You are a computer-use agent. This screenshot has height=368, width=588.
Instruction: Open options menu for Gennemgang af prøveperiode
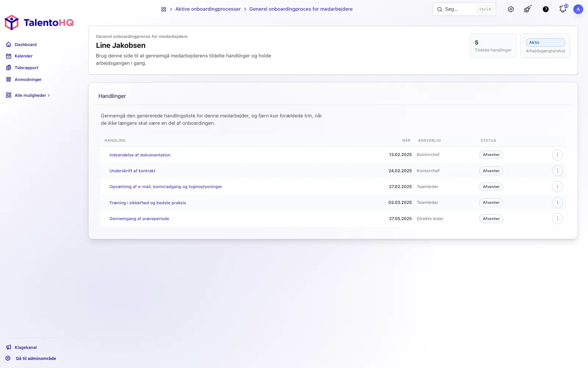(557, 219)
